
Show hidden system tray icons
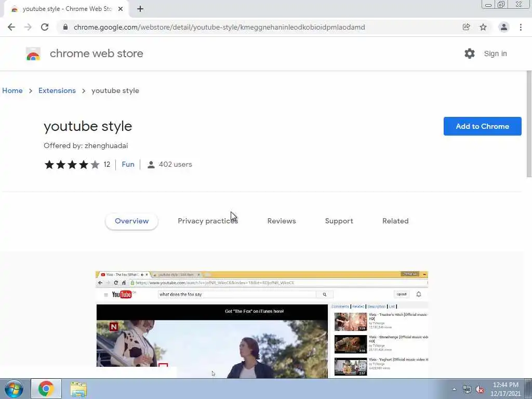[x=454, y=389]
